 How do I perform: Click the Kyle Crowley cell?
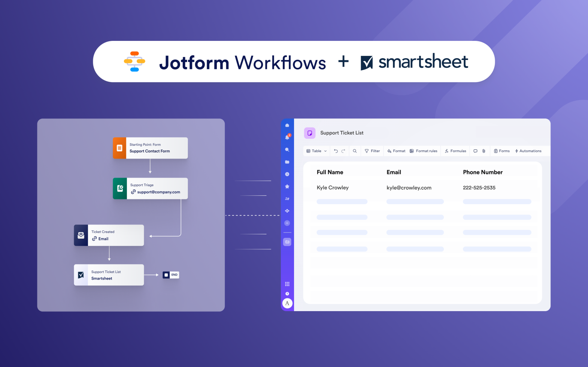(x=333, y=188)
